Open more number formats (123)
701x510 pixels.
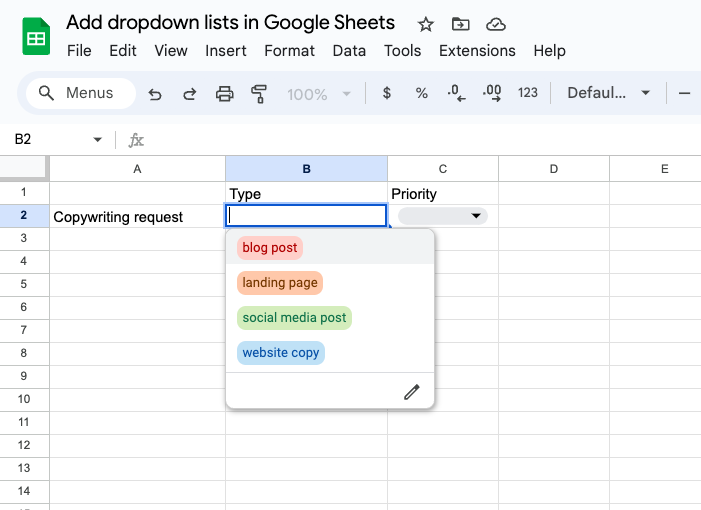tap(528, 93)
